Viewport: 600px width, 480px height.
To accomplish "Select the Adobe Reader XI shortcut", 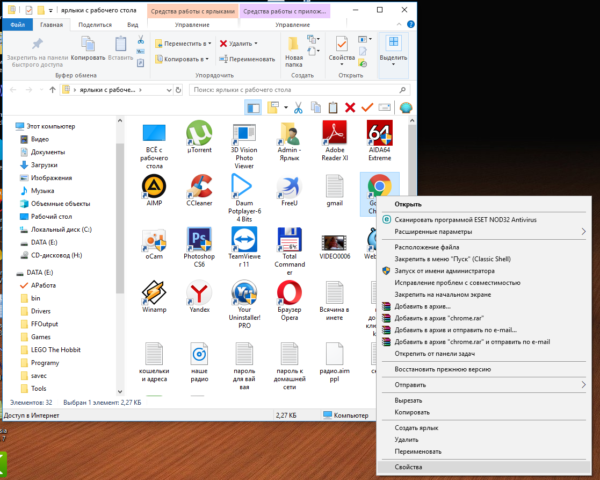I will click(x=334, y=141).
